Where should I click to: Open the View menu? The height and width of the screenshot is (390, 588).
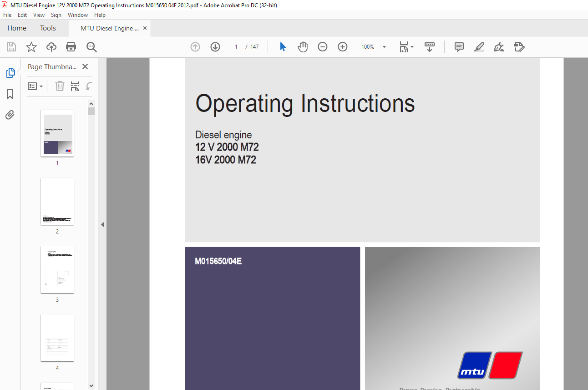pyautogui.click(x=39, y=15)
